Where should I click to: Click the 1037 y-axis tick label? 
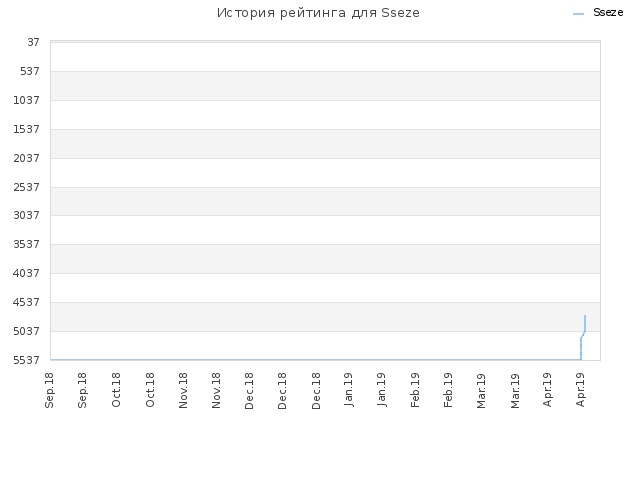pyautogui.click(x=27, y=100)
